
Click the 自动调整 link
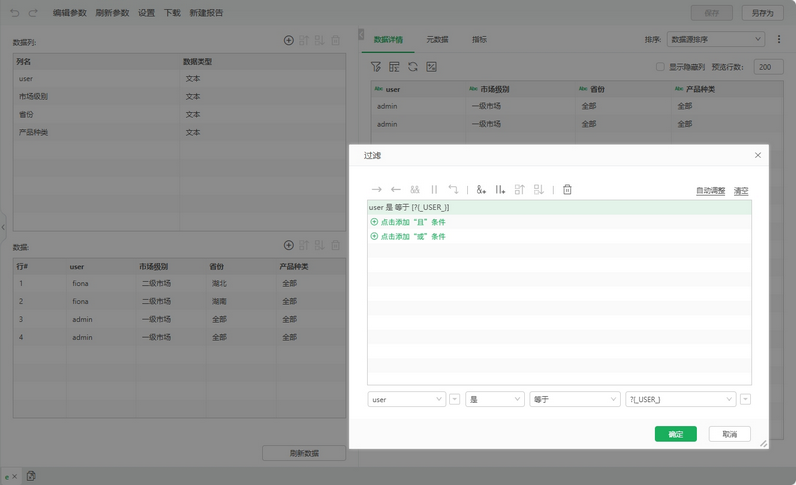[x=710, y=191]
